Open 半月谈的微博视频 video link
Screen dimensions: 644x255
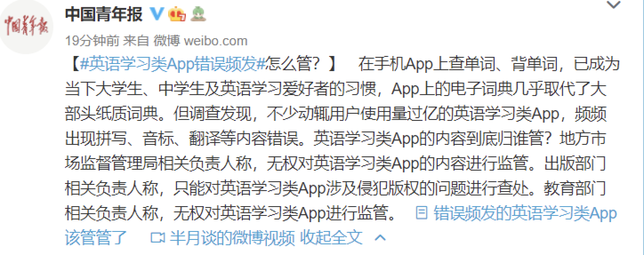(x=232, y=238)
